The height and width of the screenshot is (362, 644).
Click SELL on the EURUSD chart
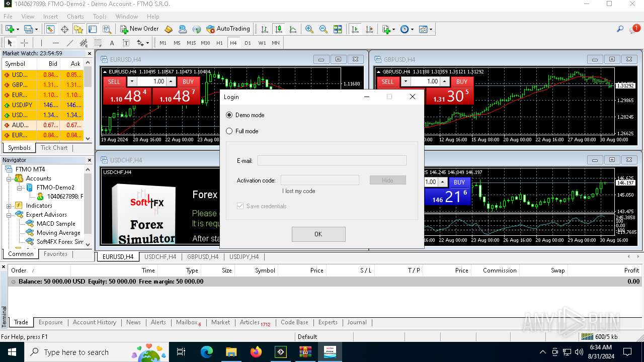[x=114, y=81]
